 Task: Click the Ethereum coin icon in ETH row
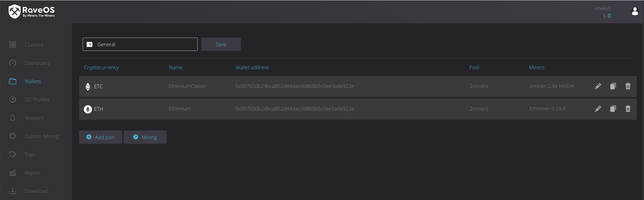88,109
